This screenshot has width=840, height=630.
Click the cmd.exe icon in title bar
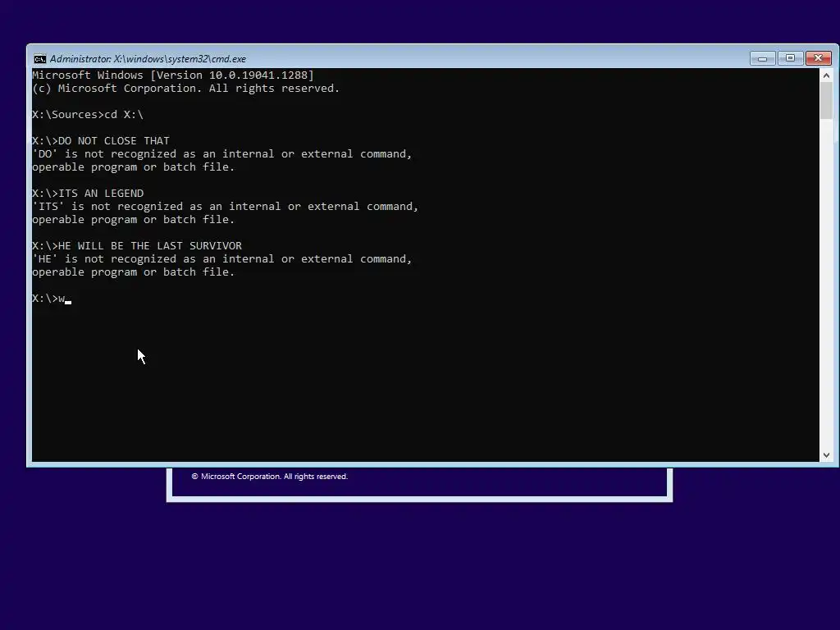click(x=39, y=59)
